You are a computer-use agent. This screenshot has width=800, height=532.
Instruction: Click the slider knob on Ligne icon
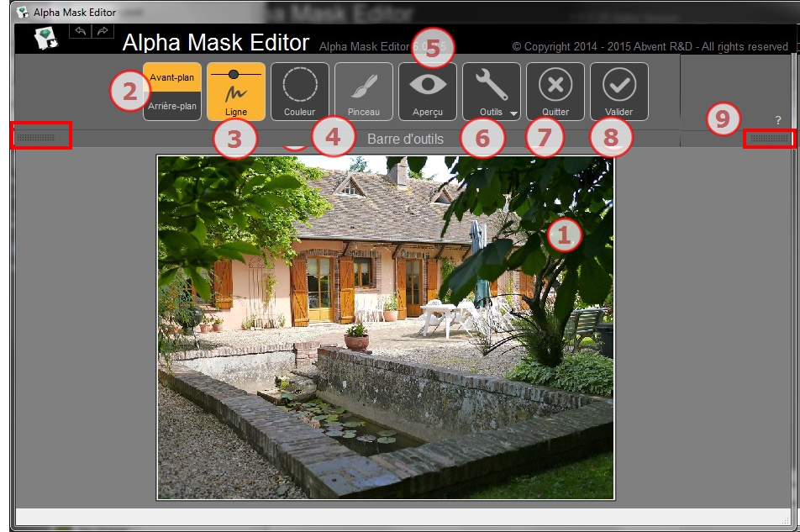pyautogui.click(x=233, y=75)
